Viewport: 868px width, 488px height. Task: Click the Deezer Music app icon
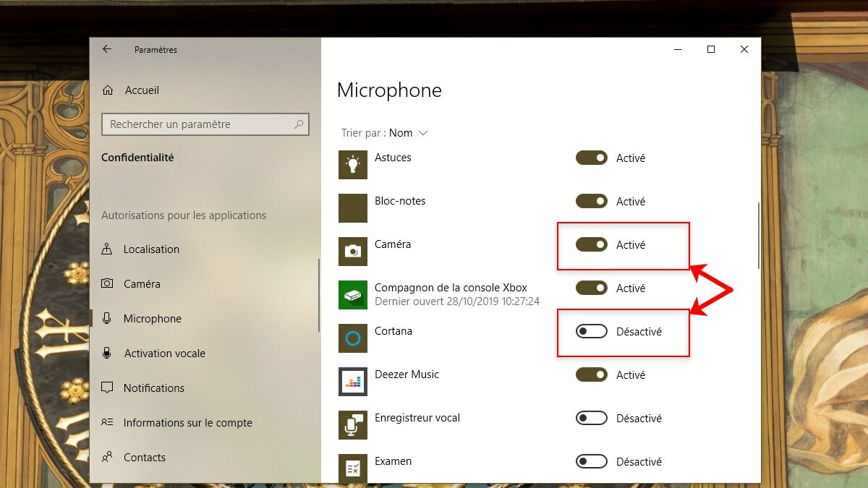[x=353, y=382]
